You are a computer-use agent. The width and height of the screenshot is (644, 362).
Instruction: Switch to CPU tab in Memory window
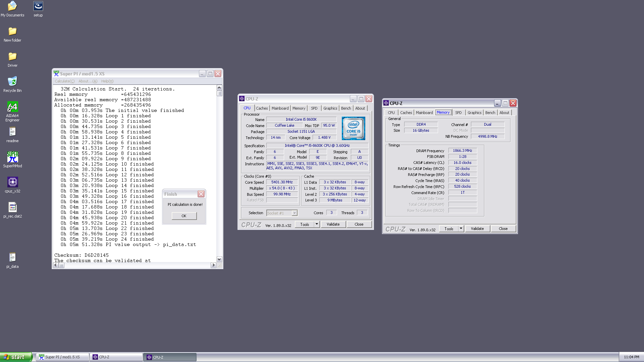coord(391,113)
